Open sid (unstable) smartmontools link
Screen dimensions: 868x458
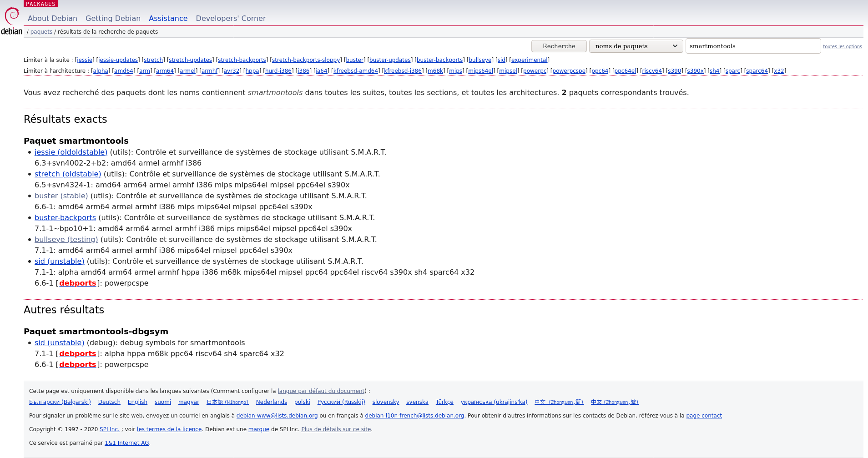pos(60,261)
